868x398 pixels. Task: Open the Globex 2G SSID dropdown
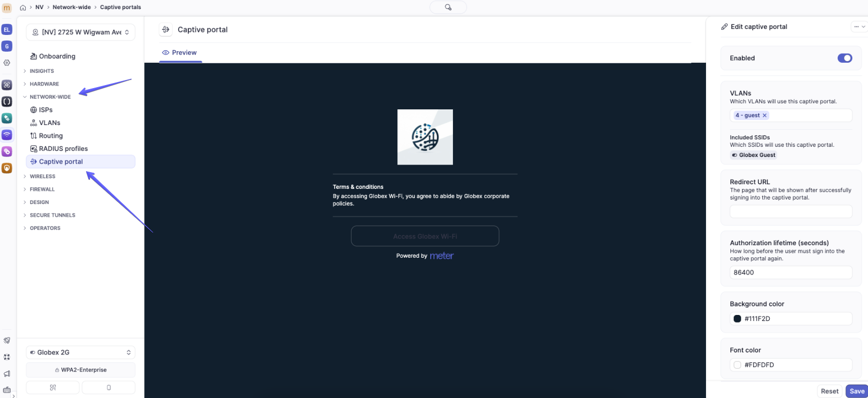80,352
